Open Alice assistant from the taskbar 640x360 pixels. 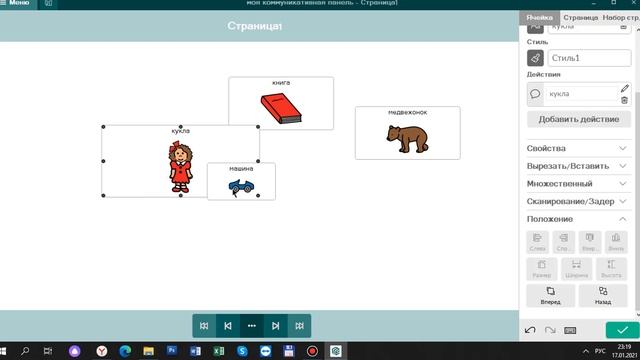point(75,351)
